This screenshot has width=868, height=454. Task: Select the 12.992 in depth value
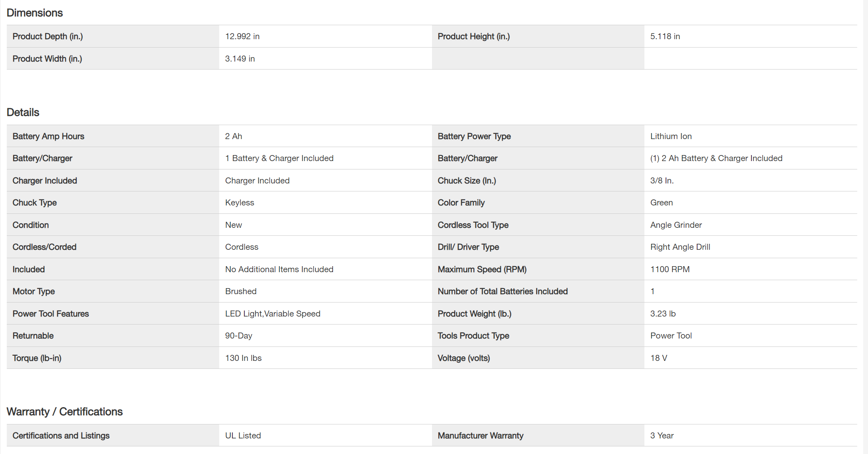[x=242, y=36]
